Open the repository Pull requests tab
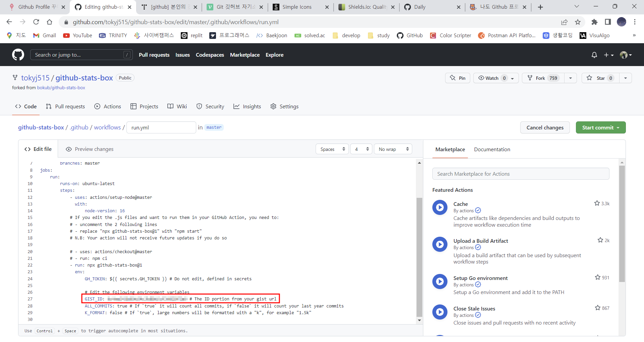Image resolution: width=644 pixels, height=342 pixels. tap(65, 106)
